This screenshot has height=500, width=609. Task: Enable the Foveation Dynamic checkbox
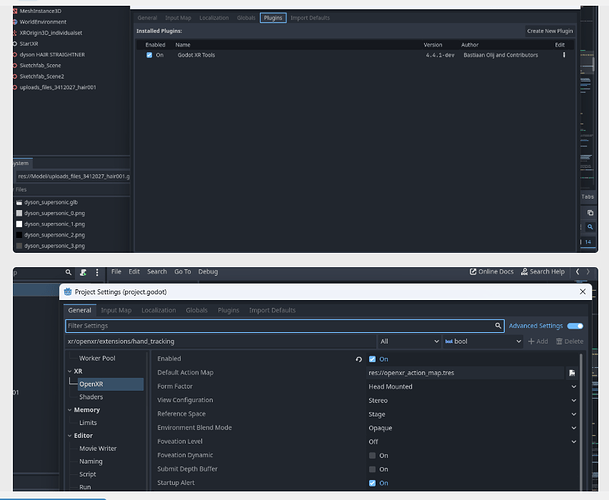click(x=373, y=455)
